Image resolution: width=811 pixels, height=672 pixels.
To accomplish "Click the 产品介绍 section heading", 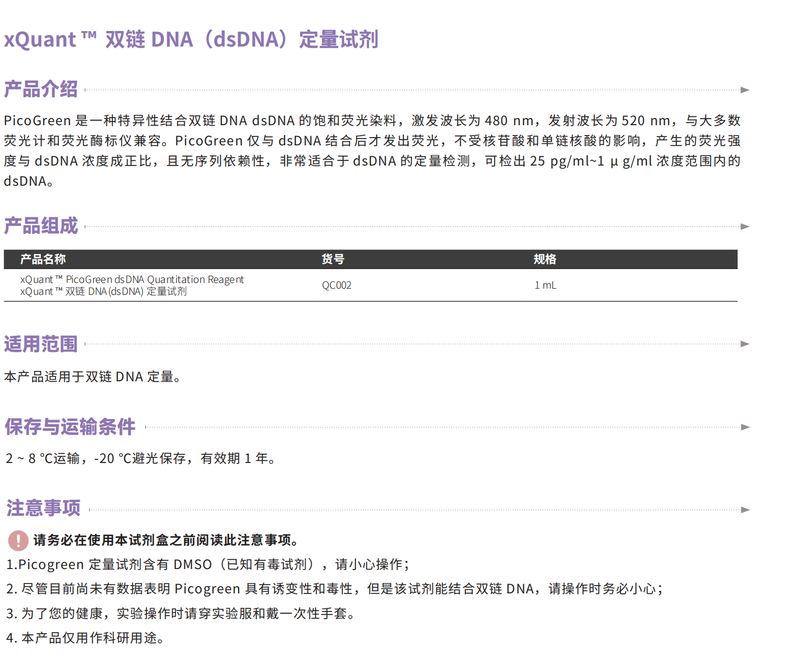I will [x=41, y=89].
